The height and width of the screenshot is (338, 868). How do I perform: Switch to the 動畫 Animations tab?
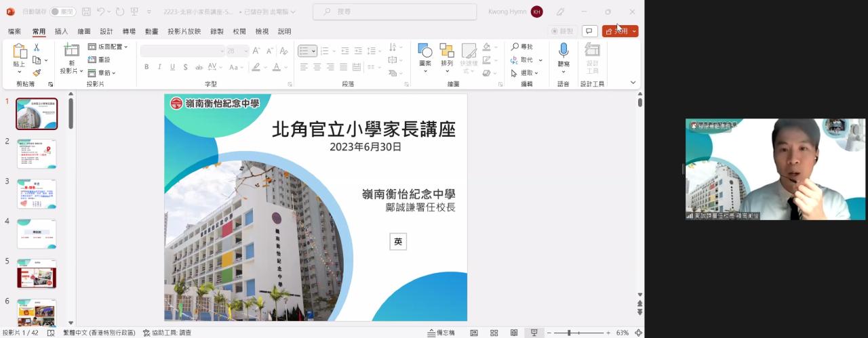[x=151, y=31]
